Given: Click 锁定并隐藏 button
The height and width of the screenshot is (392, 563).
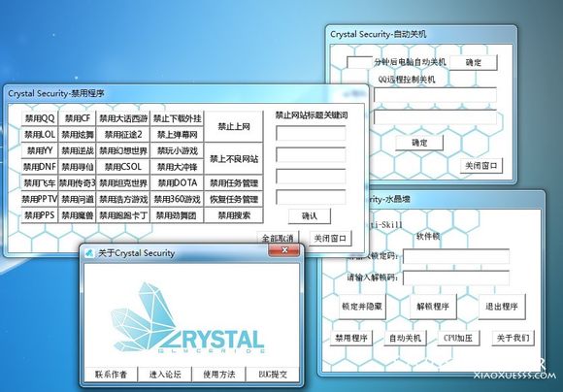Looking at the screenshot, I should tap(362, 307).
